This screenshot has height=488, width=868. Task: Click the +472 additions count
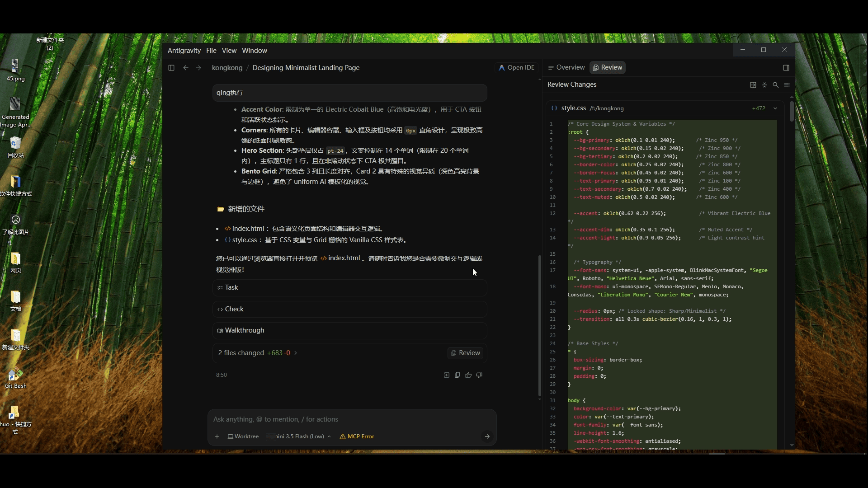(759, 108)
